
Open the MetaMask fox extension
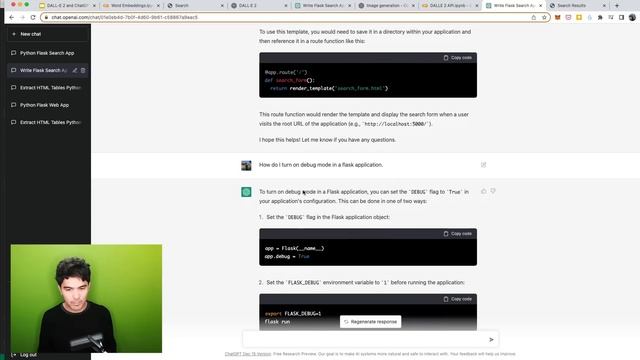[x=558, y=18]
